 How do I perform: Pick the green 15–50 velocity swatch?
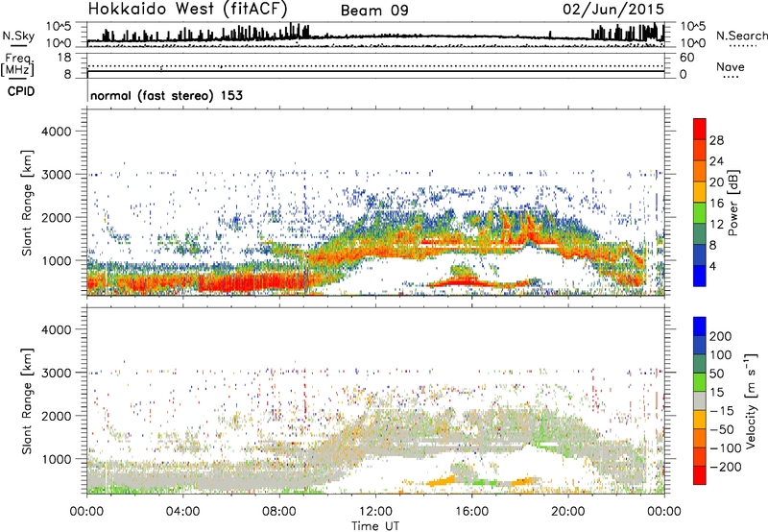(700, 382)
